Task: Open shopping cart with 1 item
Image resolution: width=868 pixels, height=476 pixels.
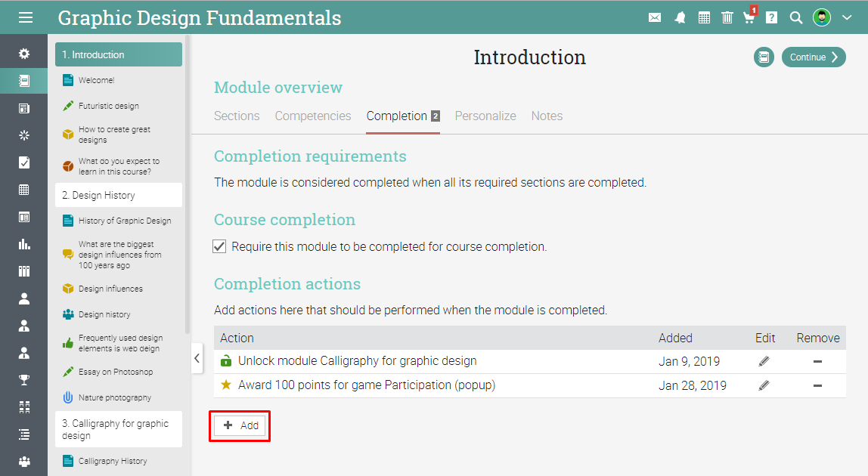Action: [x=749, y=17]
